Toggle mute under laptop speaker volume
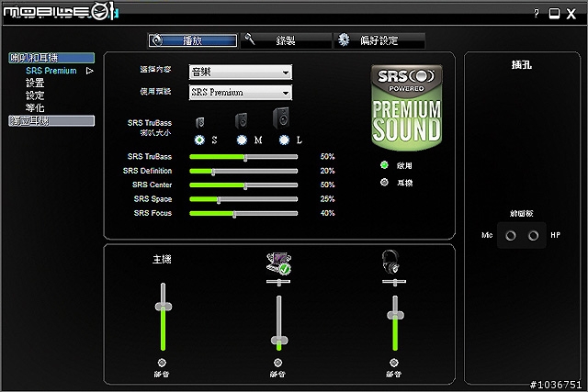Screen dimensions: 588x392 tap(277, 363)
